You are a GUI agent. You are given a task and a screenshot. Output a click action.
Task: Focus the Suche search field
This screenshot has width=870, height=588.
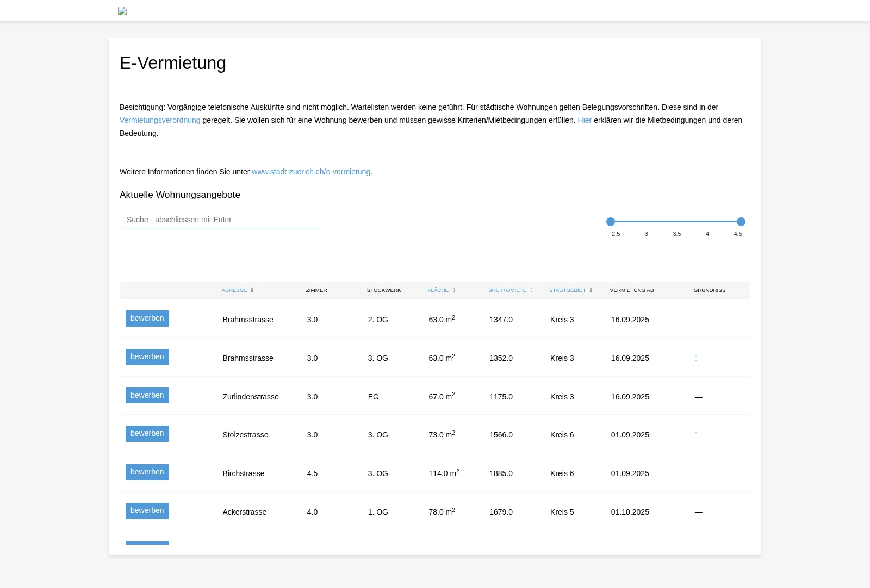pos(221,220)
